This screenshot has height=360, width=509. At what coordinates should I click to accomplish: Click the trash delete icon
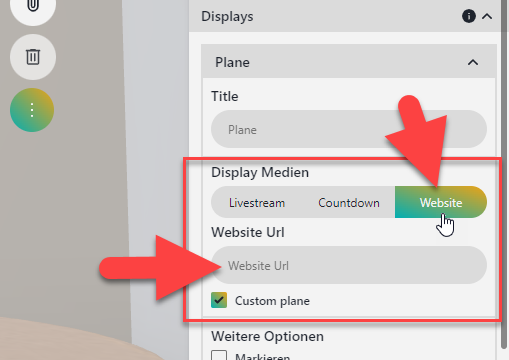(33, 57)
